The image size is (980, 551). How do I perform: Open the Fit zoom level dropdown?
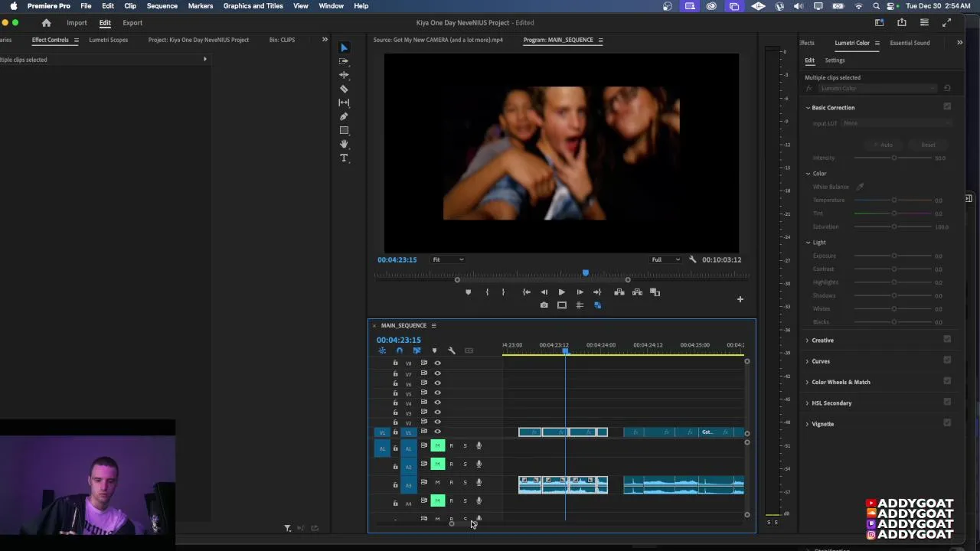coord(448,259)
